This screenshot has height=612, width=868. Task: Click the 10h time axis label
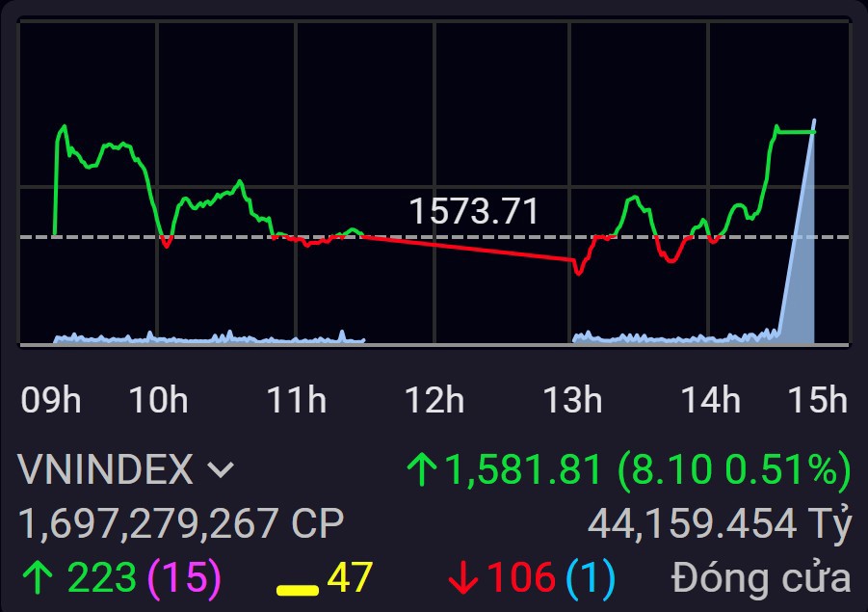(x=158, y=400)
